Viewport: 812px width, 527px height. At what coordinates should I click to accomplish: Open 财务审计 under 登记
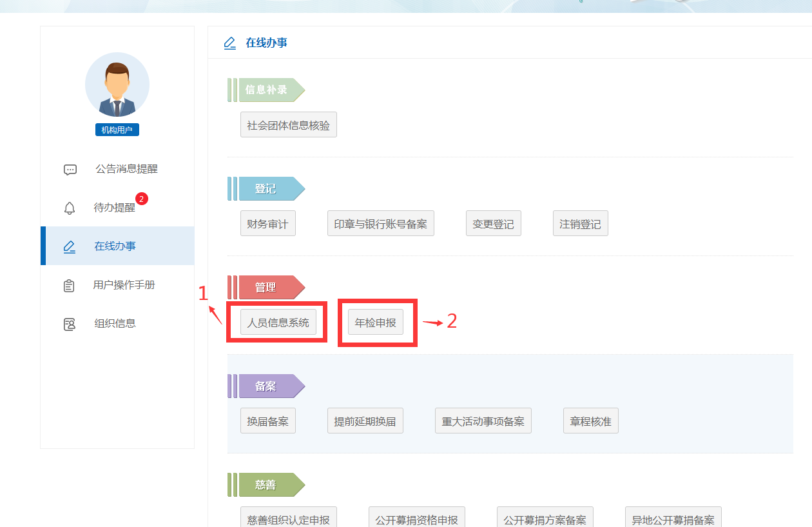pyautogui.click(x=267, y=224)
